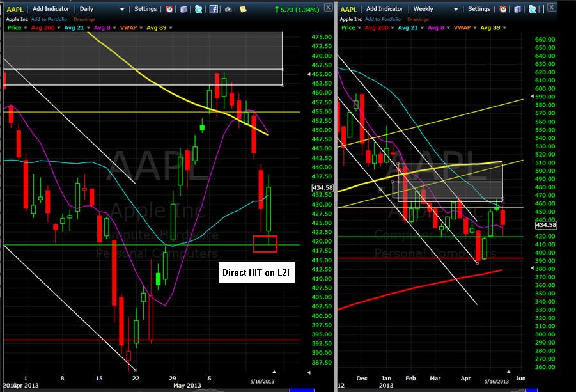Expand the Avg 89 dropdown in Daily chart

[x=171, y=28]
